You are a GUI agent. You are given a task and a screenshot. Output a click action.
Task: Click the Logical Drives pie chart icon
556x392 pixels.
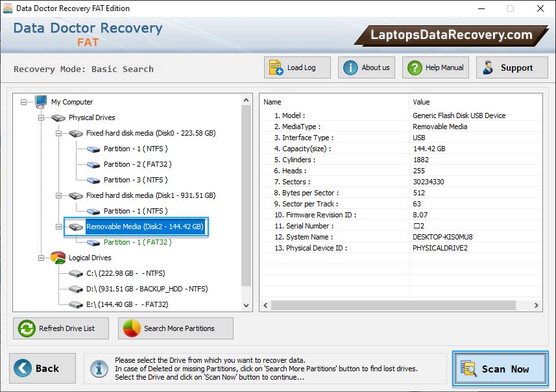[58, 258]
